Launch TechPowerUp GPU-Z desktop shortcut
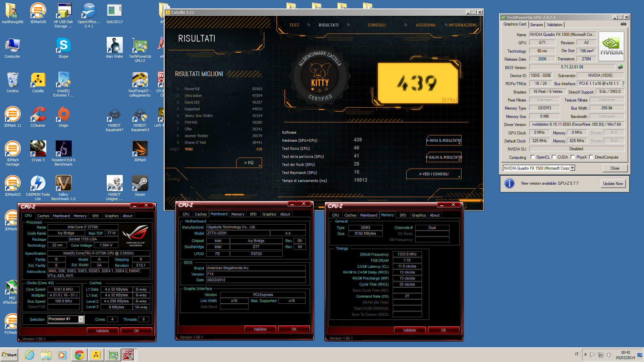The width and height of the screenshot is (644, 362). [140, 50]
